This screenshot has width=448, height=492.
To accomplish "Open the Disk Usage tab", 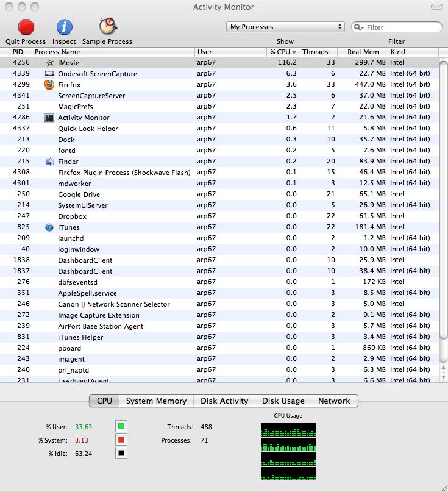I will tap(283, 401).
